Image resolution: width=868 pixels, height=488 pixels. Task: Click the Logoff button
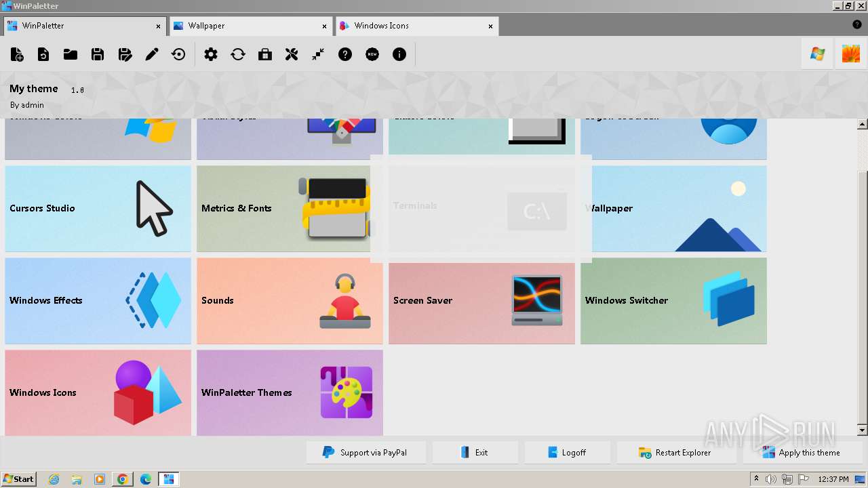tap(568, 453)
